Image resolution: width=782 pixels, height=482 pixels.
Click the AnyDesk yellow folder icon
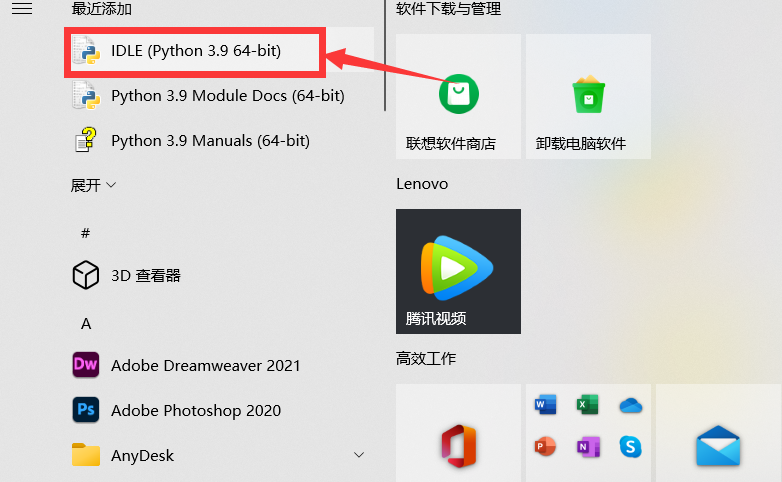coord(86,455)
